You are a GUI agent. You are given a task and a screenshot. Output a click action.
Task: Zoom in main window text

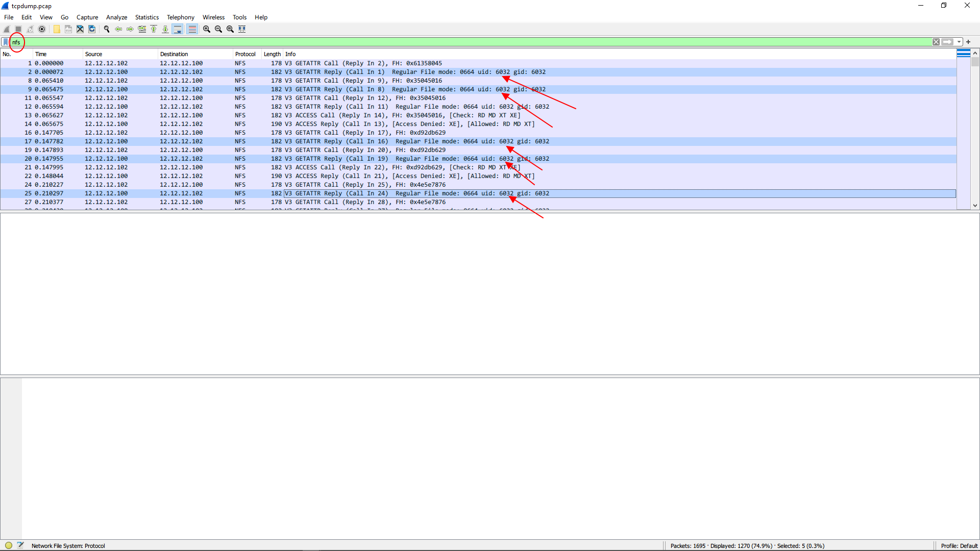207,29
